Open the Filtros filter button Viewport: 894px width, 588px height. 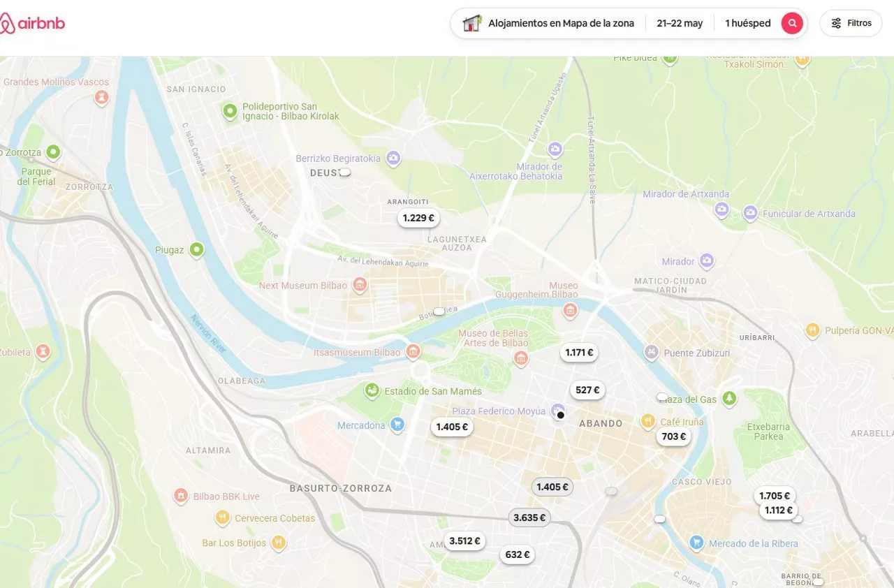coord(851,23)
